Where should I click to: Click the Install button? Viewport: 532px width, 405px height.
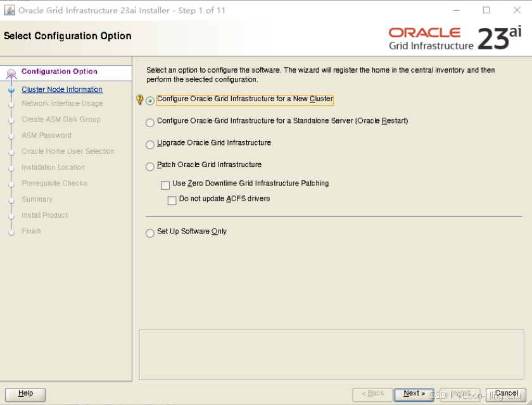[x=460, y=394]
